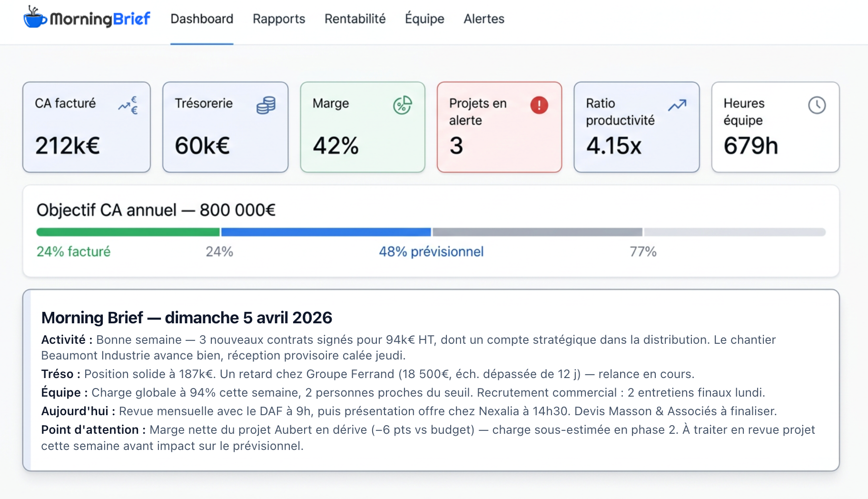Viewport: 868px width, 499px height.
Task: Open the Dashboard tab
Action: (x=202, y=19)
